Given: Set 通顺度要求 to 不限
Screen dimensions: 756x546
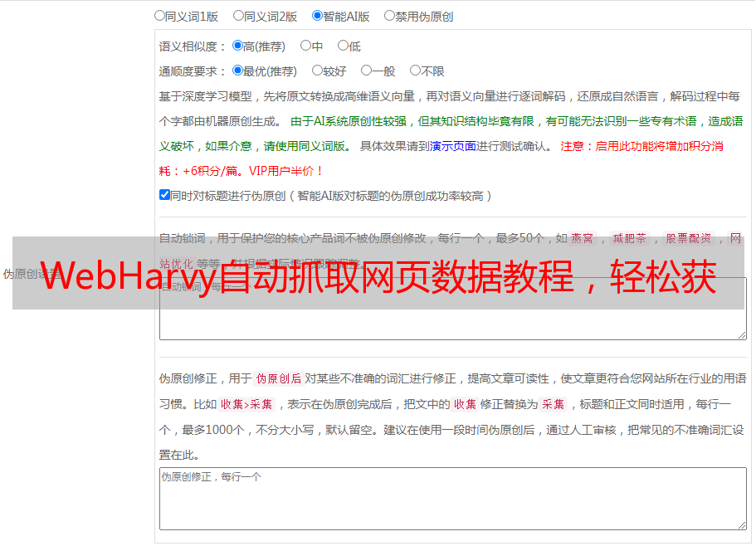Looking at the screenshot, I should 415,71.
